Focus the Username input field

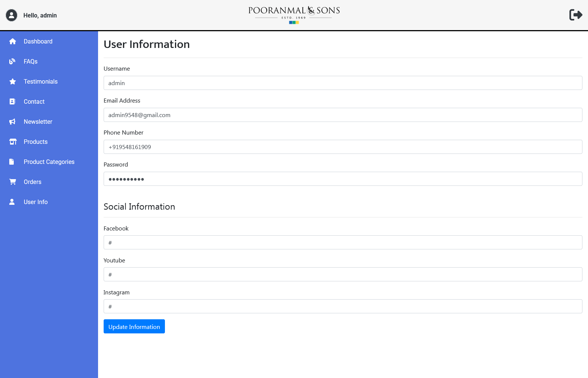(x=342, y=83)
